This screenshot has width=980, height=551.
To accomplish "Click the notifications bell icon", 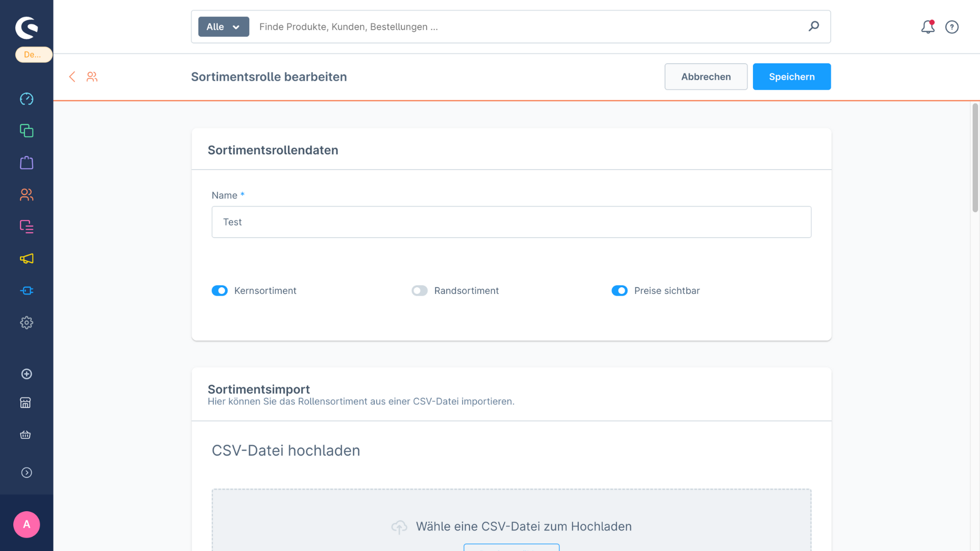I will click(x=927, y=27).
